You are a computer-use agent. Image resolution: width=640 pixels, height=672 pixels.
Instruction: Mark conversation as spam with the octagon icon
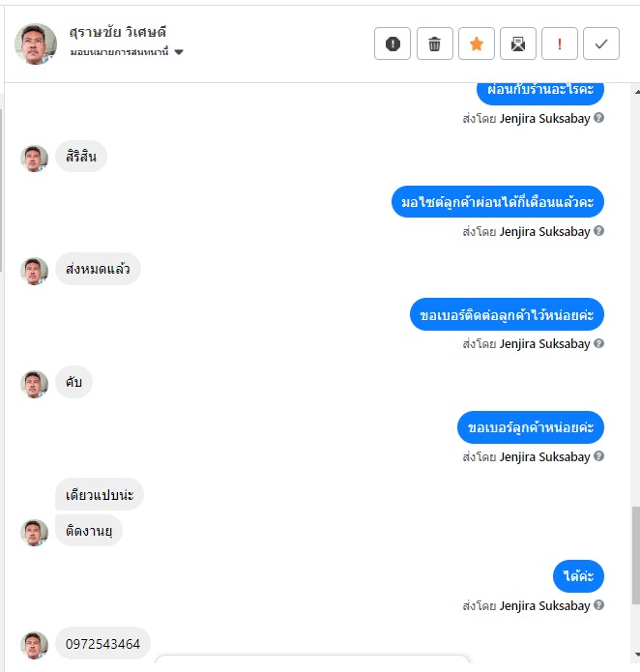pos(393,44)
